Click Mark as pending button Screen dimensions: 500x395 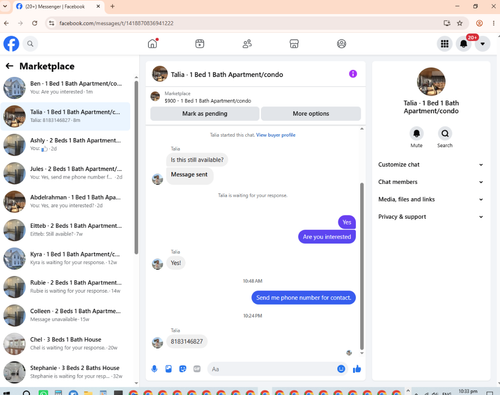coord(205,114)
